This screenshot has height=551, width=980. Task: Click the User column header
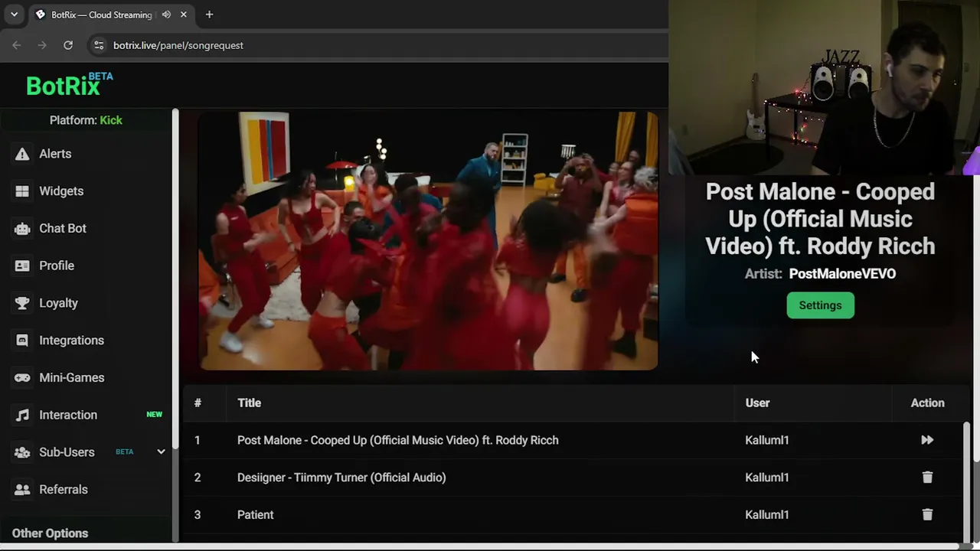pos(757,403)
